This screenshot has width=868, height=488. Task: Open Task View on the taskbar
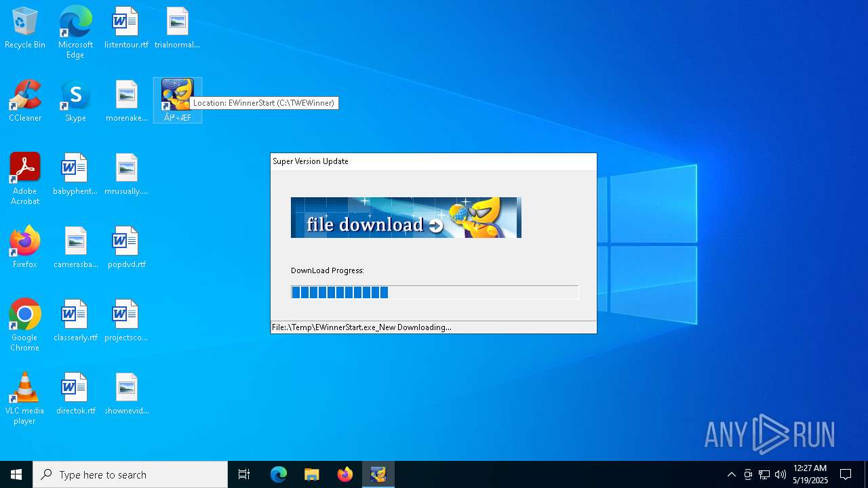[244, 474]
